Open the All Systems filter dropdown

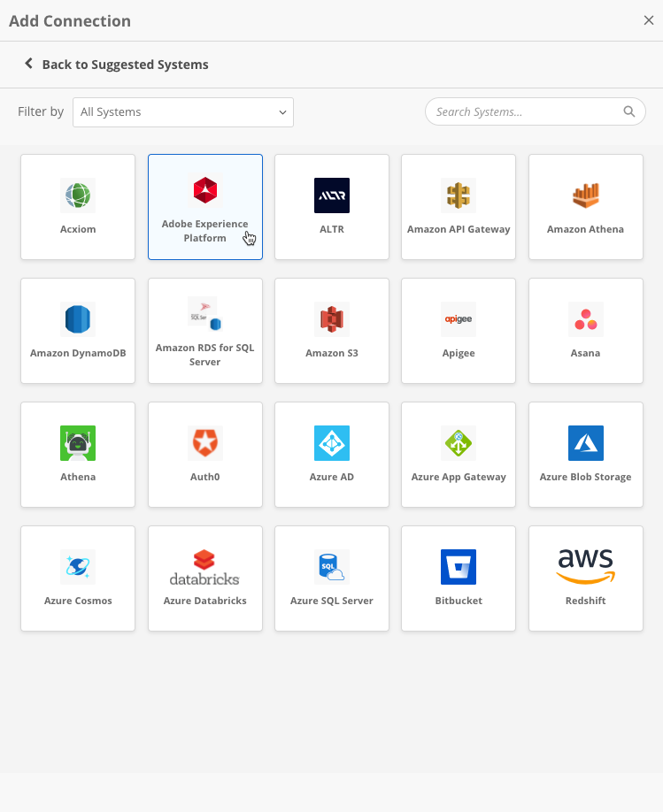coord(183,112)
